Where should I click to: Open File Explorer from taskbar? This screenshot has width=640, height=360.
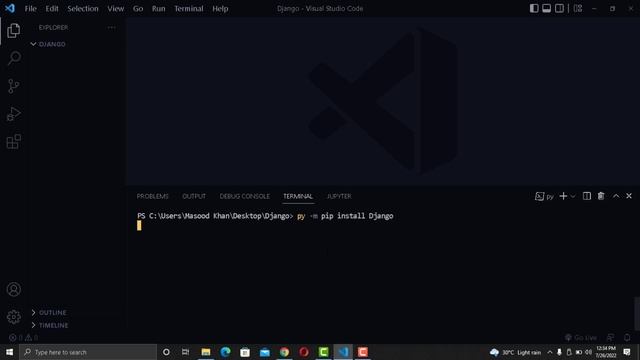(206, 352)
